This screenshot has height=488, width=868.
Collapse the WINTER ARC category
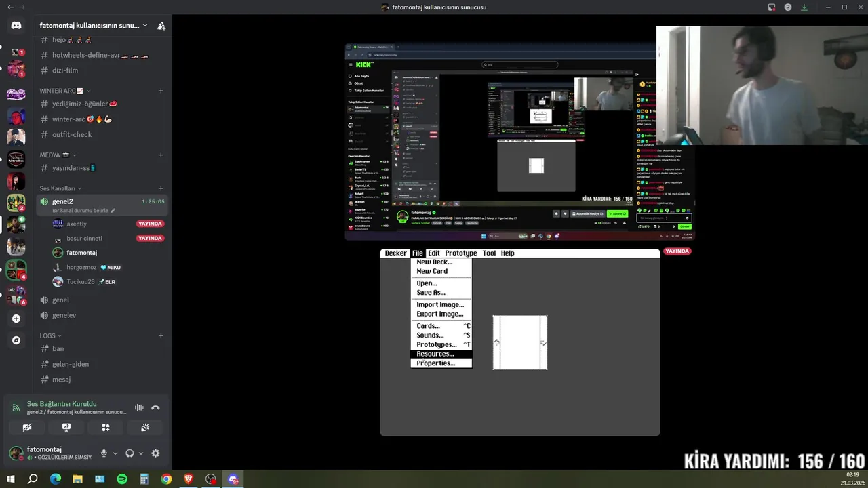point(65,91)
